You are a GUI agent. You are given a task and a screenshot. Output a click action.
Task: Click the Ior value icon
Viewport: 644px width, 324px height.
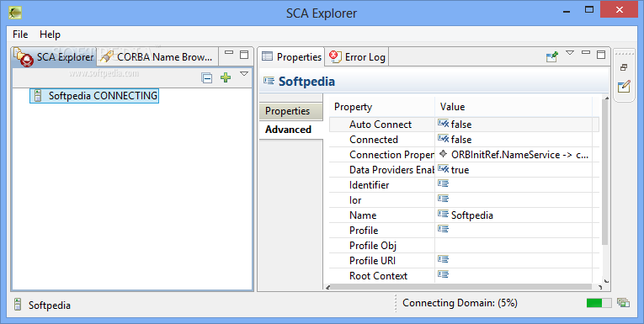443,199
